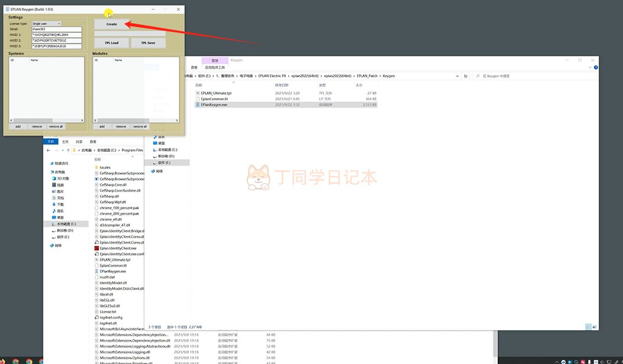Open the License type dropdown
The width and height of the screenshot is (623, 364).
click(x=47, y=24)
